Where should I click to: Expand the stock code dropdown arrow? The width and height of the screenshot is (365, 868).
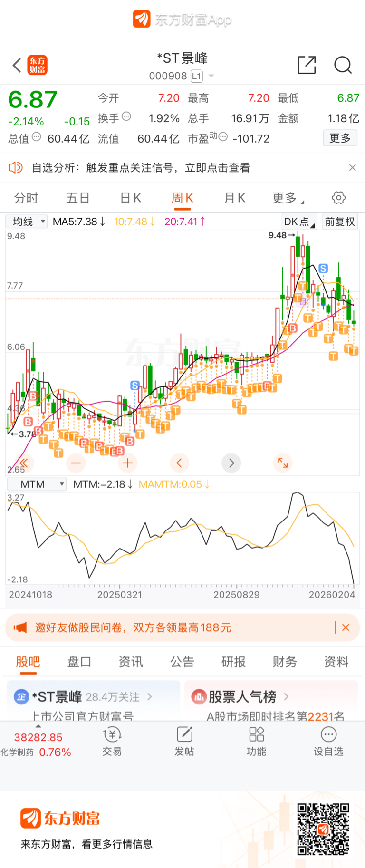point(211,76)
